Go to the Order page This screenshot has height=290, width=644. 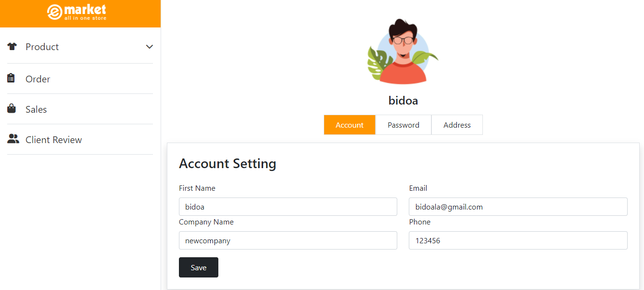tap(38, 79)
